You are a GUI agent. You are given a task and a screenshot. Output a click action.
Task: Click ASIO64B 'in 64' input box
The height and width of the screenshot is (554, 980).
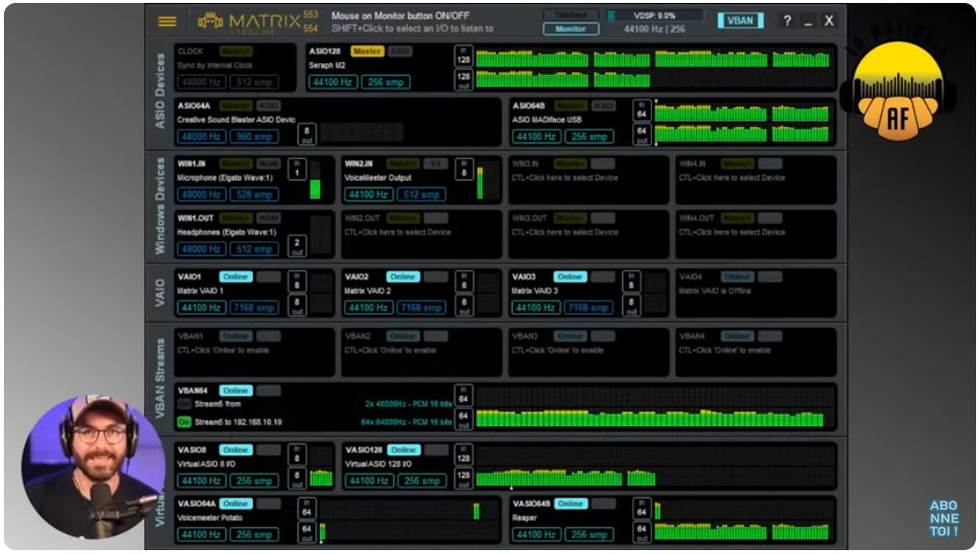641,110
